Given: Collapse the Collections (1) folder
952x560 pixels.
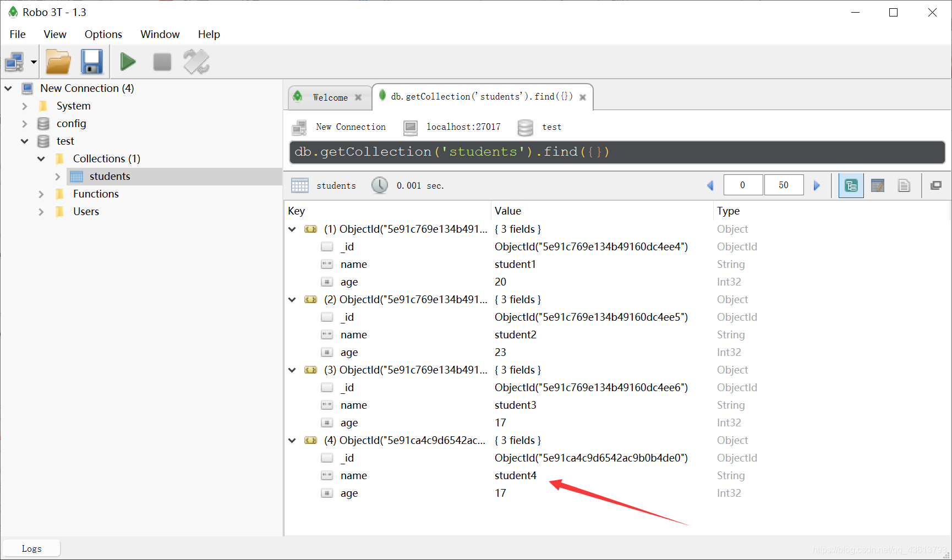Looking at the screenshot, I should [41, 158].
